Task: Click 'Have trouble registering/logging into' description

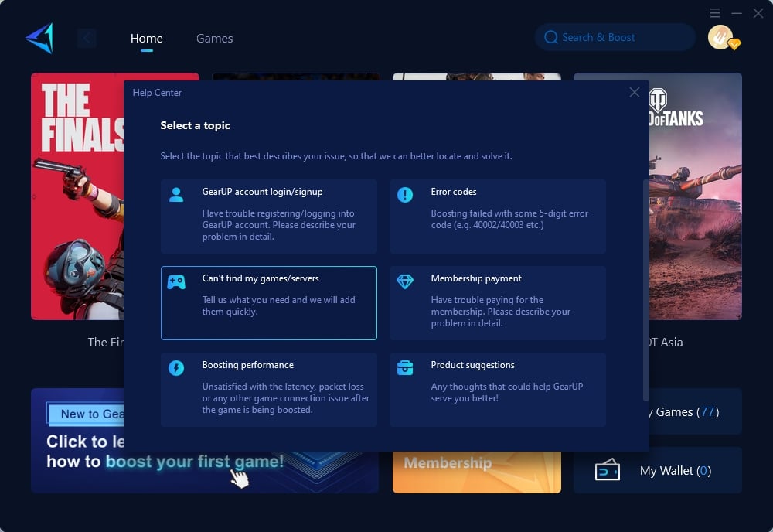Action: point(278,225)
